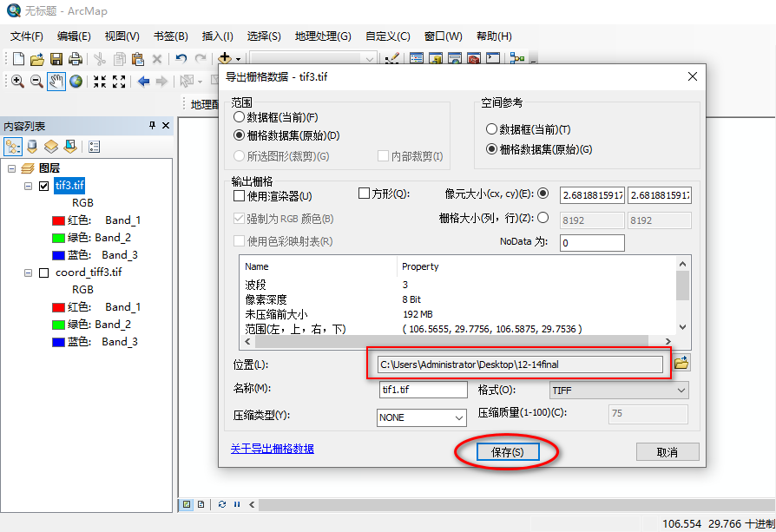Screen dimensions: 776x532
Task: Open ArcToolbox red toolbox icon
Action: click(x=473, y=59)
